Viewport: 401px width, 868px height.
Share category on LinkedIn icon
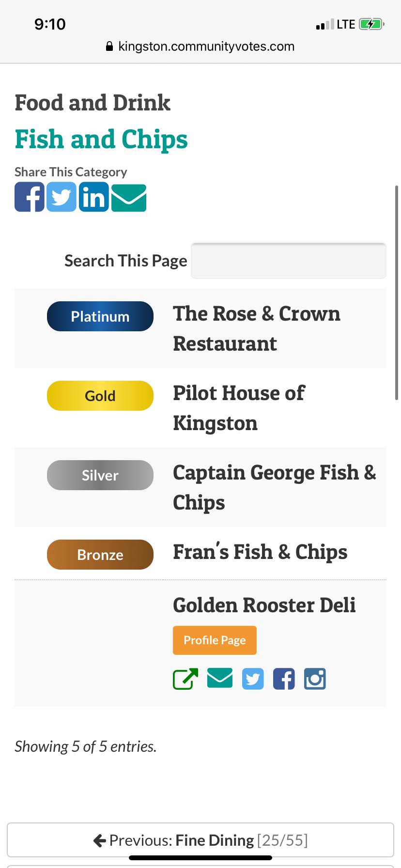coord(93,197)
